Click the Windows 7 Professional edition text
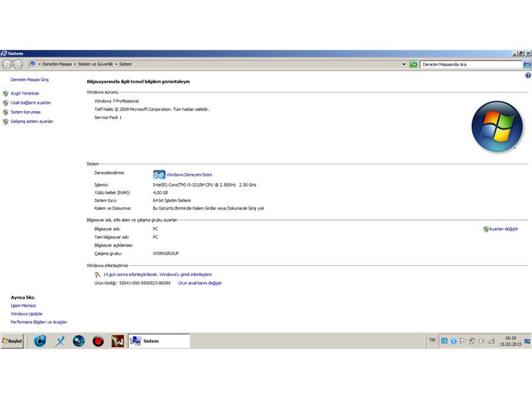The image size is (532, 399). (x=116, y=101)
